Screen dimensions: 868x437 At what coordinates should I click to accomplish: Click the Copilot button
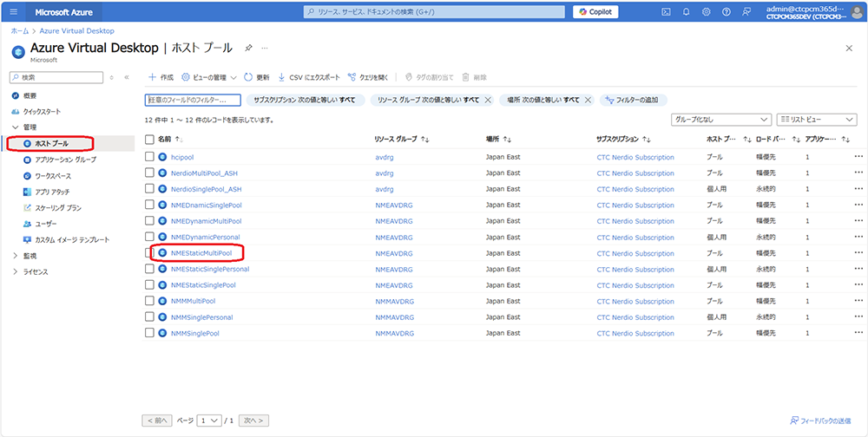[595, 11]
